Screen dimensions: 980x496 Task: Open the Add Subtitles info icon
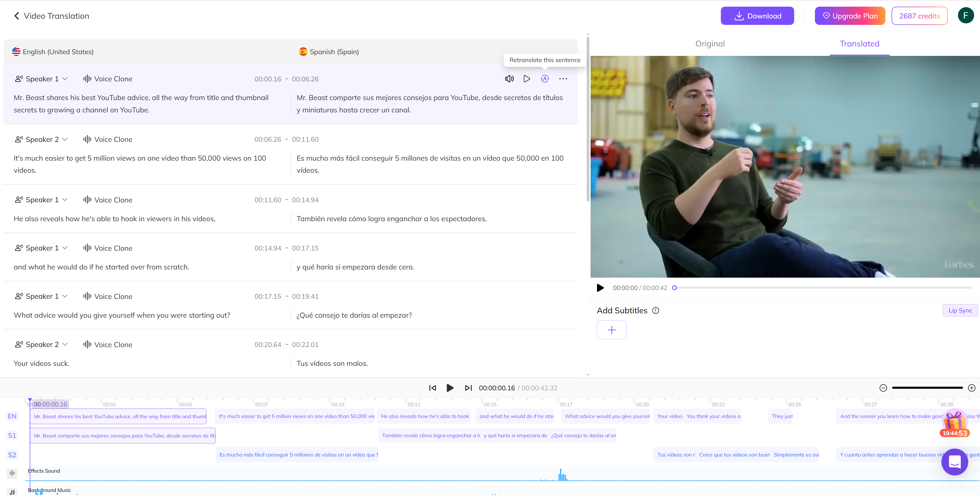655,310
